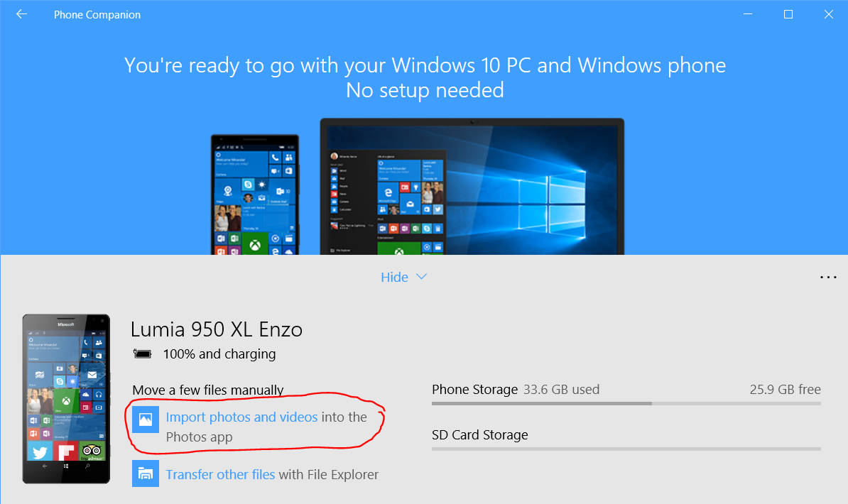
Task: Click the 25.9 GB free text
Action: [785, 389]
